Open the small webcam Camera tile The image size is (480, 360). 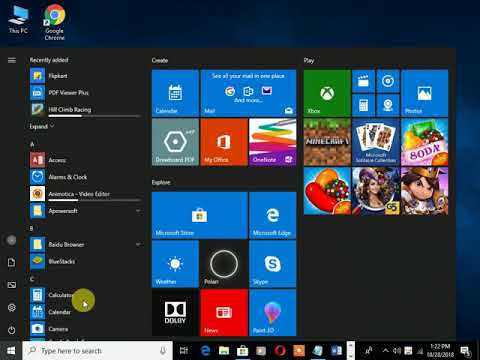tap(388, 105)
